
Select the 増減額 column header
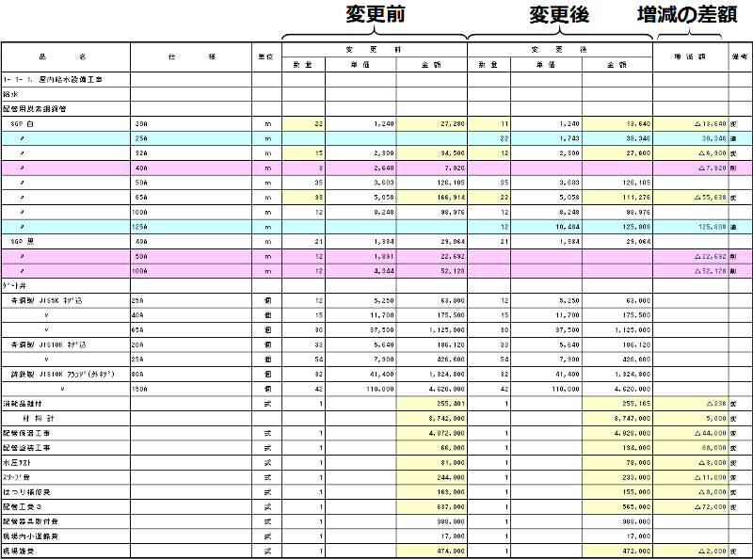[x=690, y=56]
